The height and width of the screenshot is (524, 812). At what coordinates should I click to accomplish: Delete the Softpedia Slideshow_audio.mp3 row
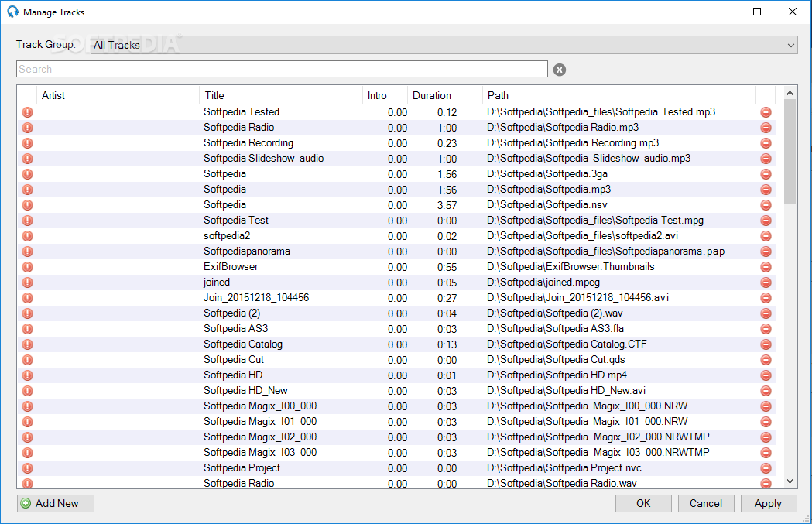(766, 159)
